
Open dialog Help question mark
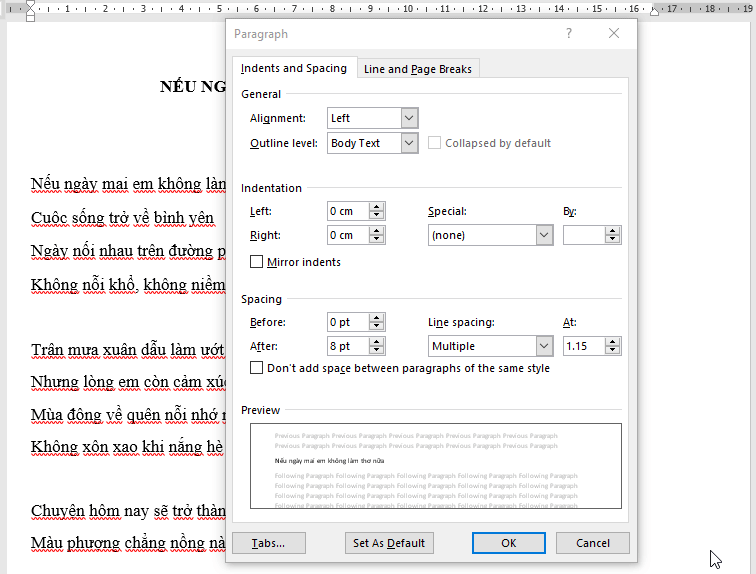click(569, 33)
